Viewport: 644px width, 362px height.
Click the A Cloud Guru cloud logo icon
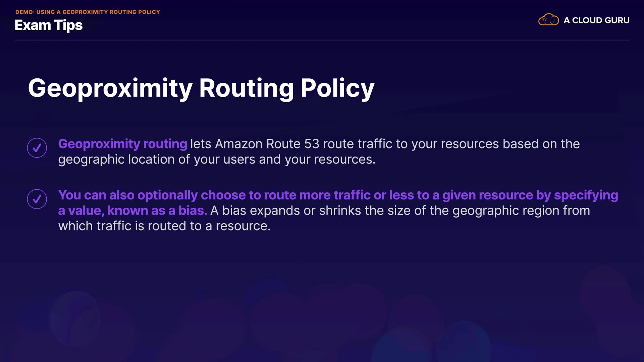pos(548,20)
